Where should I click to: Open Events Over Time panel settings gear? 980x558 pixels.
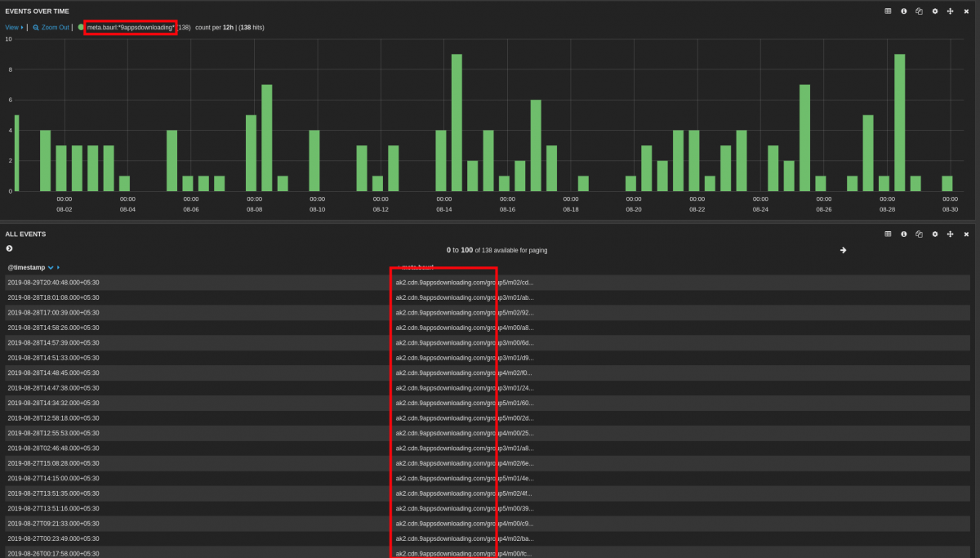coord(935,11)
